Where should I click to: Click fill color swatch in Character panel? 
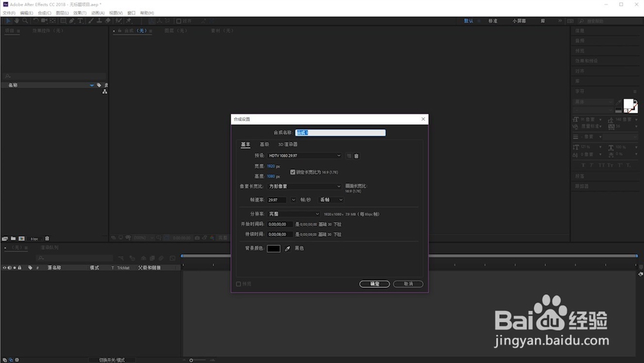point(629,105)
